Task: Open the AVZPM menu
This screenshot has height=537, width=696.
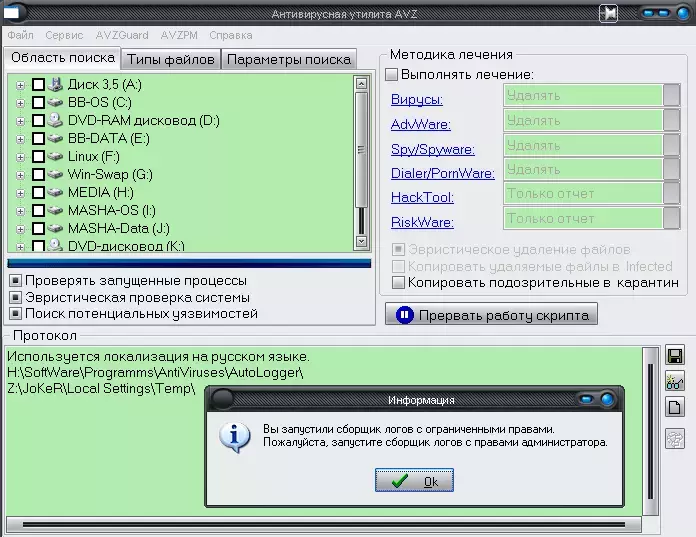Action: tap(179, 35)
